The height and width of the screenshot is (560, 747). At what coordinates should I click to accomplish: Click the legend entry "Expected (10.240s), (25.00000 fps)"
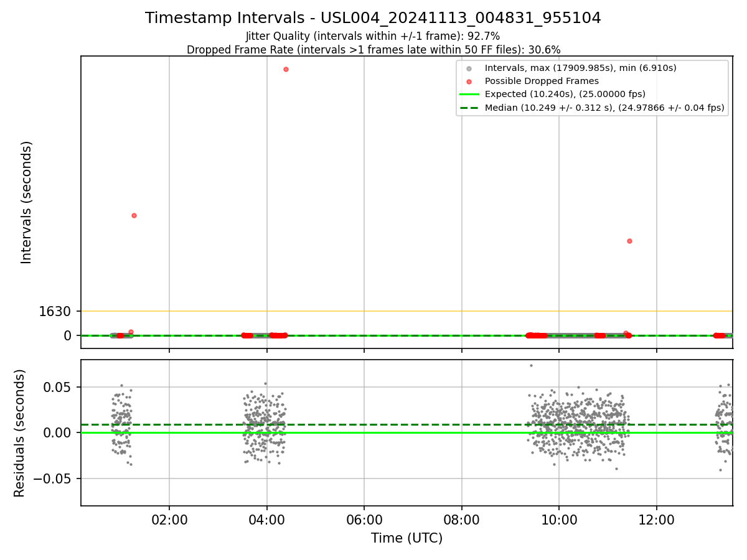pyautogui.click(x=565, y=94)
